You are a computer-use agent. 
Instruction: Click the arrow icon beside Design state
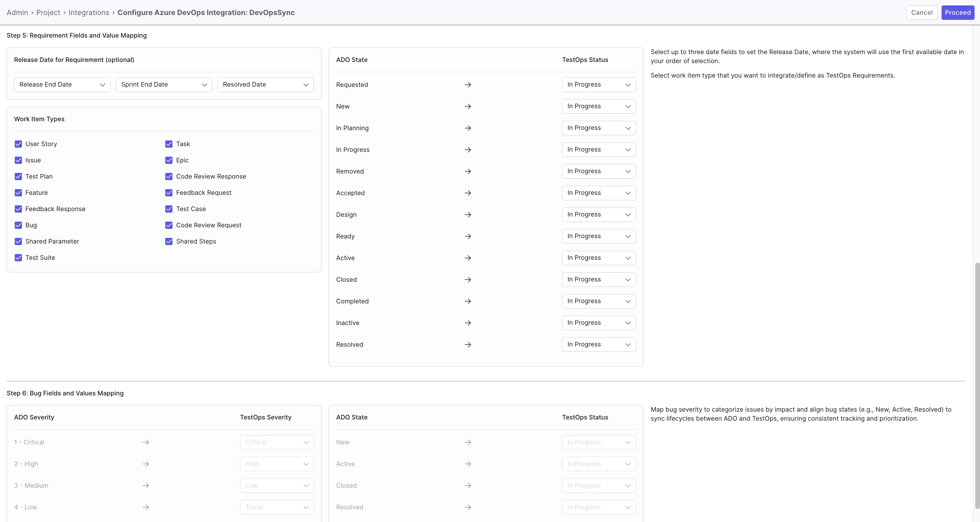coord(468,215)
